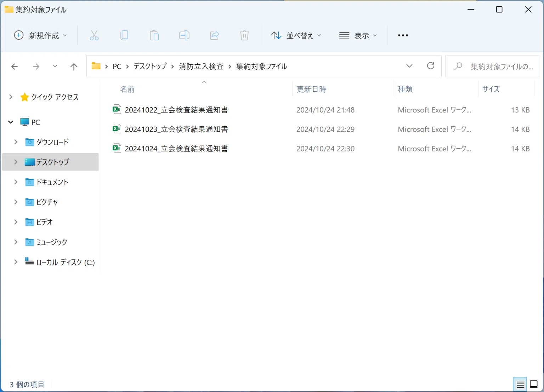Viewport: 544px width, 392px height.
Task: Open the recent locations chevron
Action: 55,66
